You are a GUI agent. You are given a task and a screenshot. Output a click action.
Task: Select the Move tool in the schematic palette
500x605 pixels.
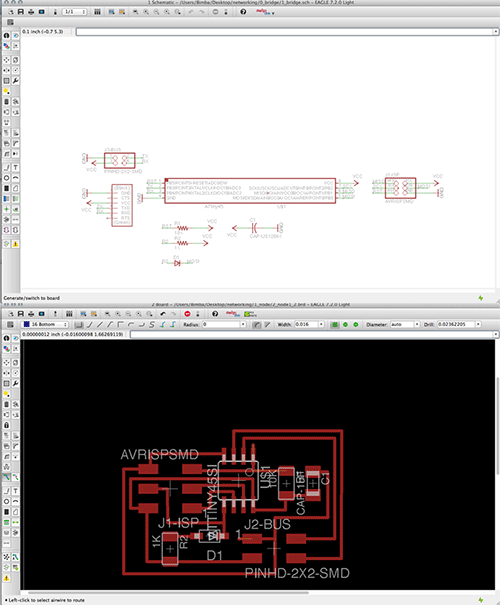point(7,60)
